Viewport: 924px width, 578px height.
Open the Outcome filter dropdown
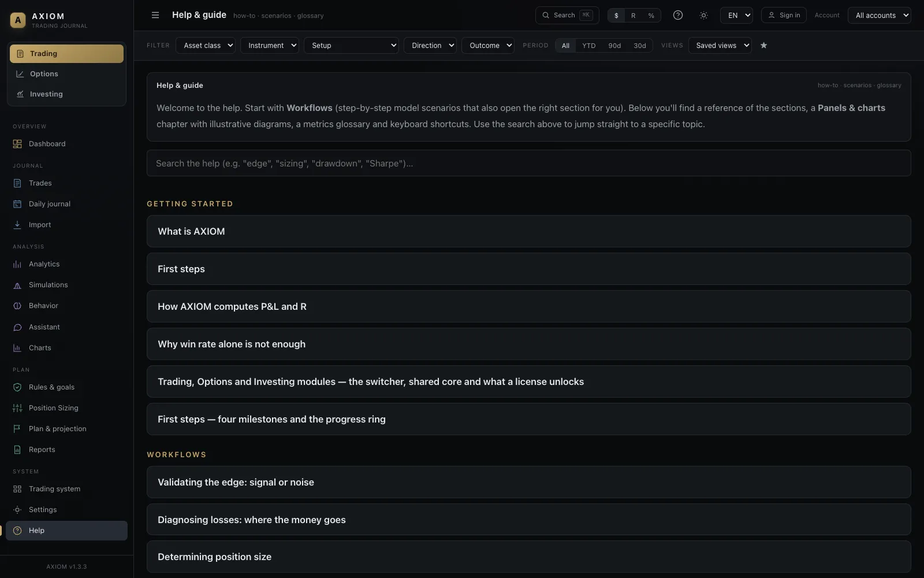[488, 45]
